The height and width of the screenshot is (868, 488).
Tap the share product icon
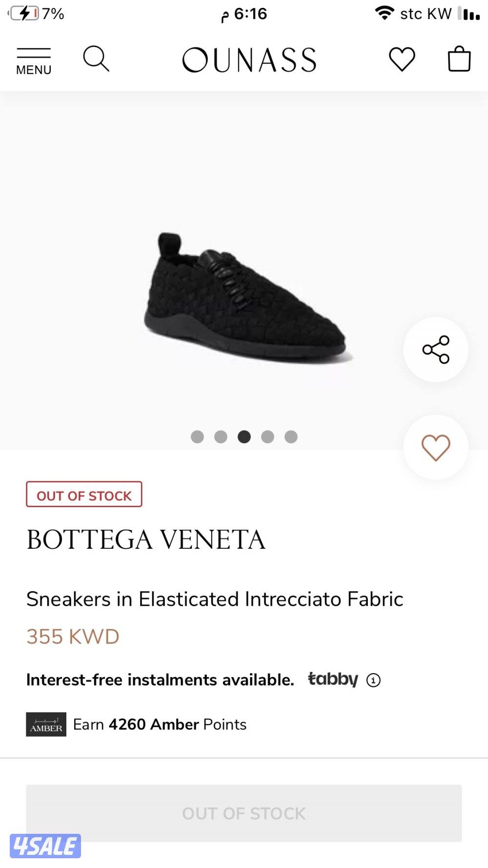[435, 350]
